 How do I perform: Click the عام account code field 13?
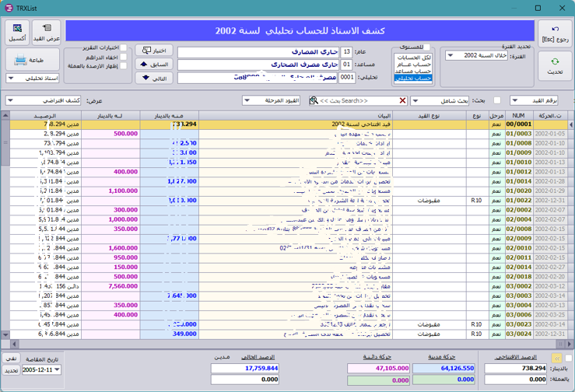click(346, 52)
